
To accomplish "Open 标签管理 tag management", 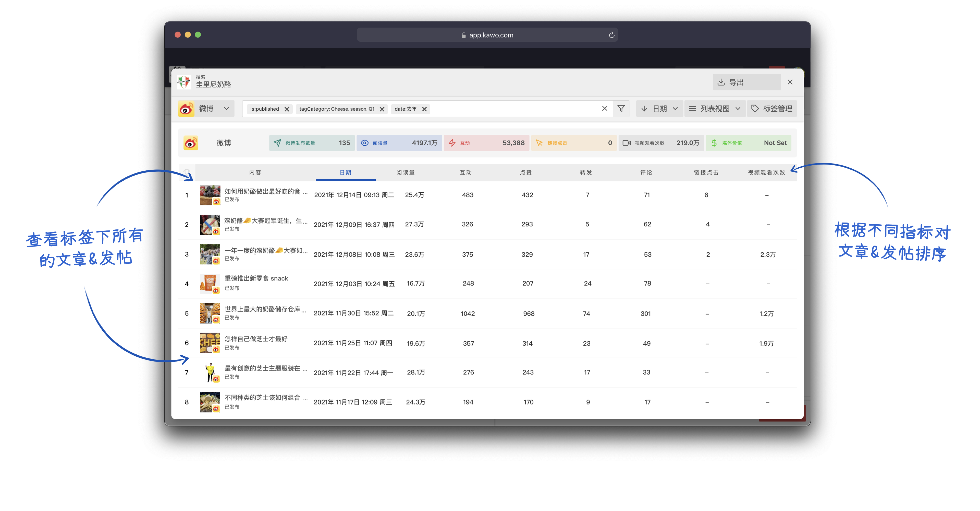I will pyautogui.click(x=771, y=109).
